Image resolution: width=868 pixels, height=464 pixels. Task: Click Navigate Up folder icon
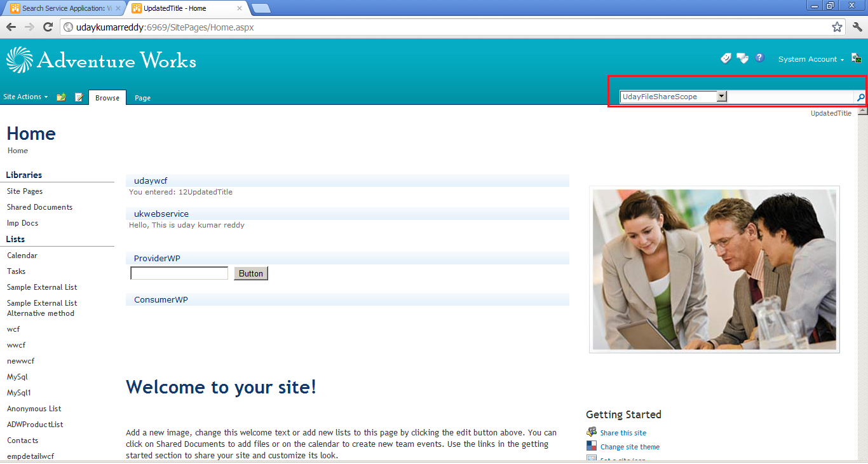(61, 97)
